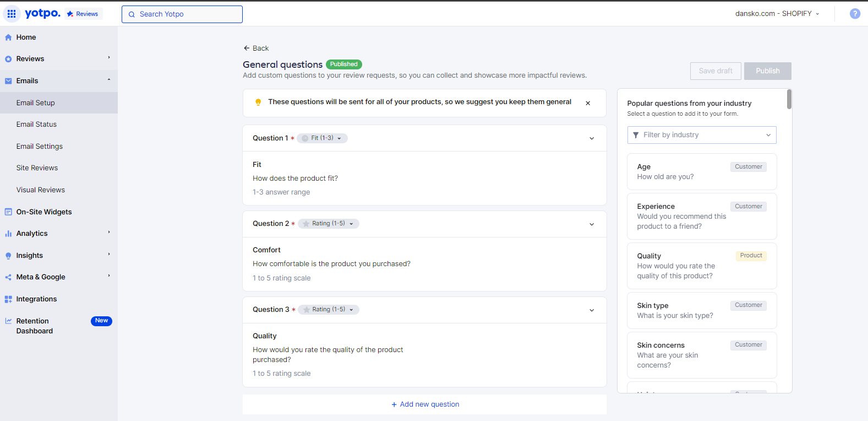Open the Yotpo app switcher grid icon
This screenshot has width=868, height=421.
point(12,14)
